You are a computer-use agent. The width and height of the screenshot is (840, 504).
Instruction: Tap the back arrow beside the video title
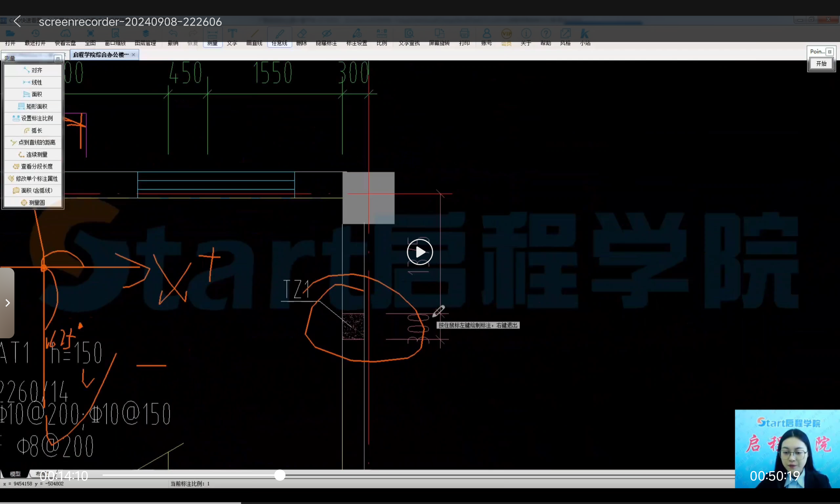coord(17,21)
